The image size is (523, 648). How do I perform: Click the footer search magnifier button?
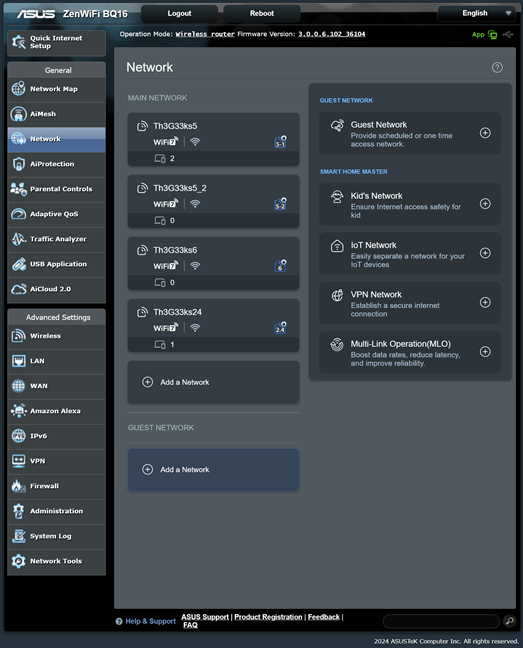coord(510,621)
